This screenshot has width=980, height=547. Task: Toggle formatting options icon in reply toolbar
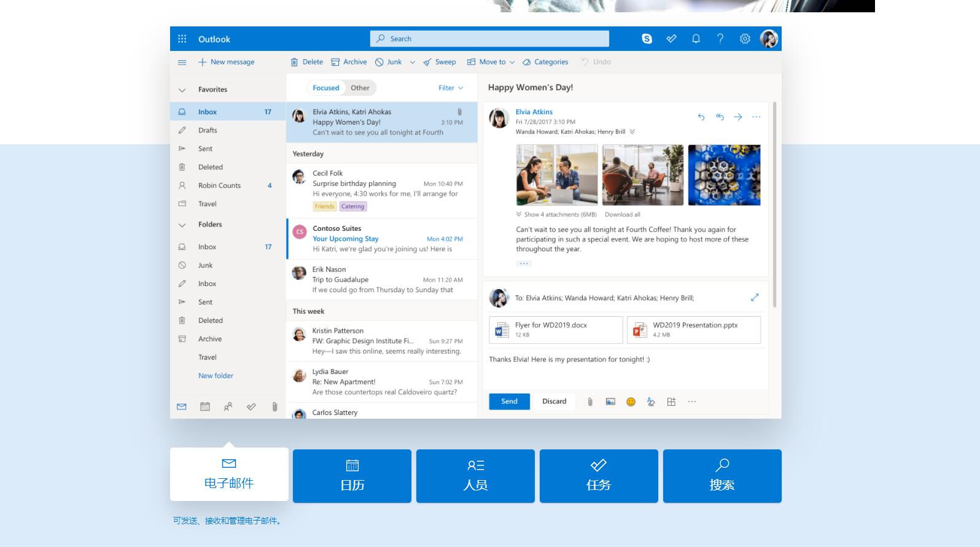click(x=651, y=402)
